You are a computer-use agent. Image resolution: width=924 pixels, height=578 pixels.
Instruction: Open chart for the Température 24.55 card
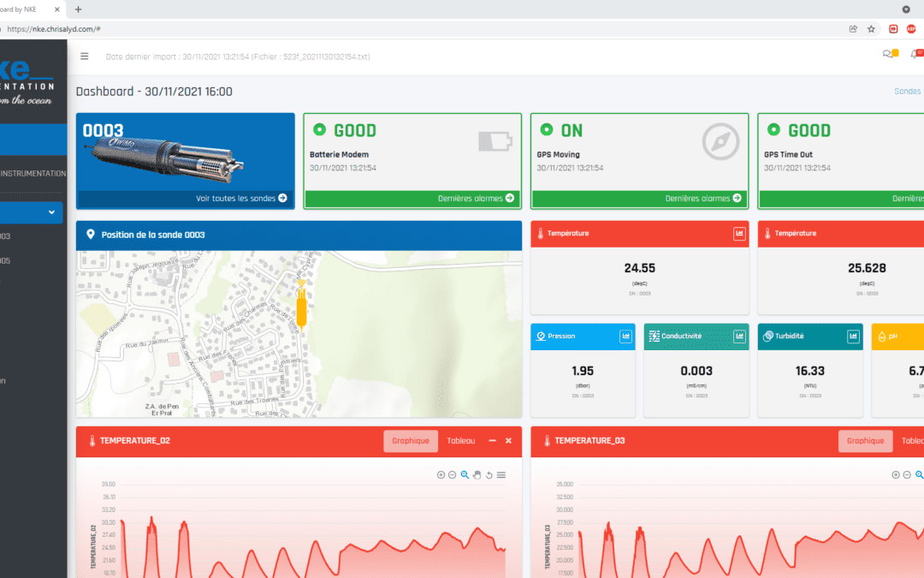(x=739, y=234)
